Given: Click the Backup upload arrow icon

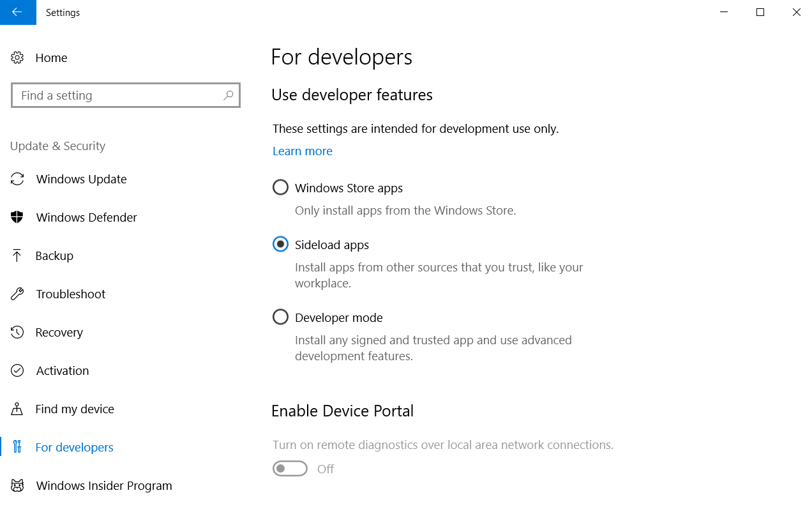Looking at the screenshot, I should [x=17, y=255].
